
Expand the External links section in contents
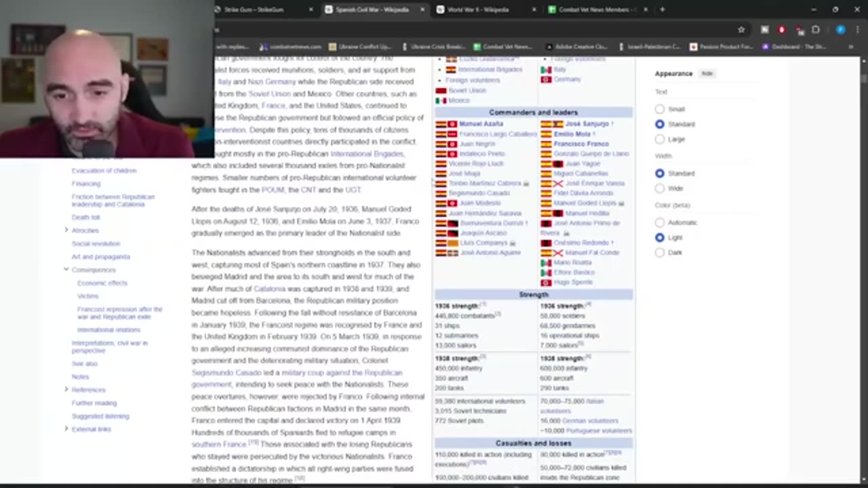pyautogui.click(x=66, y=429)
